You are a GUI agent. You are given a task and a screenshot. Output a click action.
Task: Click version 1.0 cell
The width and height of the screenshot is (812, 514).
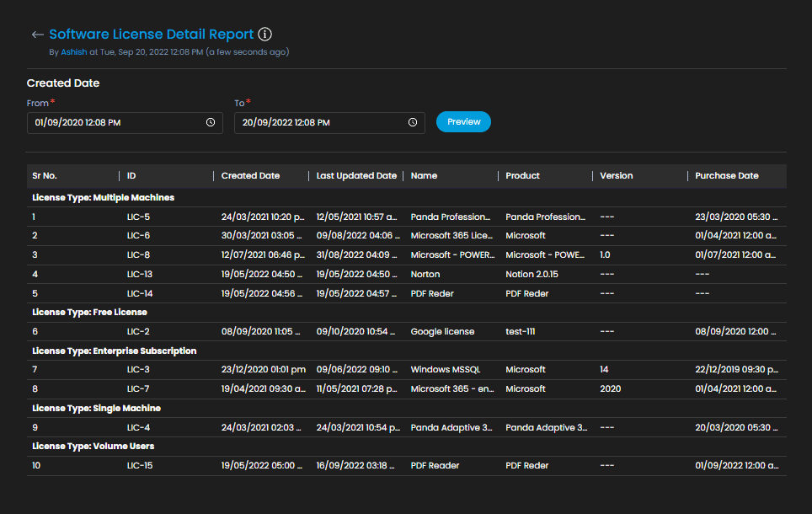605,255
